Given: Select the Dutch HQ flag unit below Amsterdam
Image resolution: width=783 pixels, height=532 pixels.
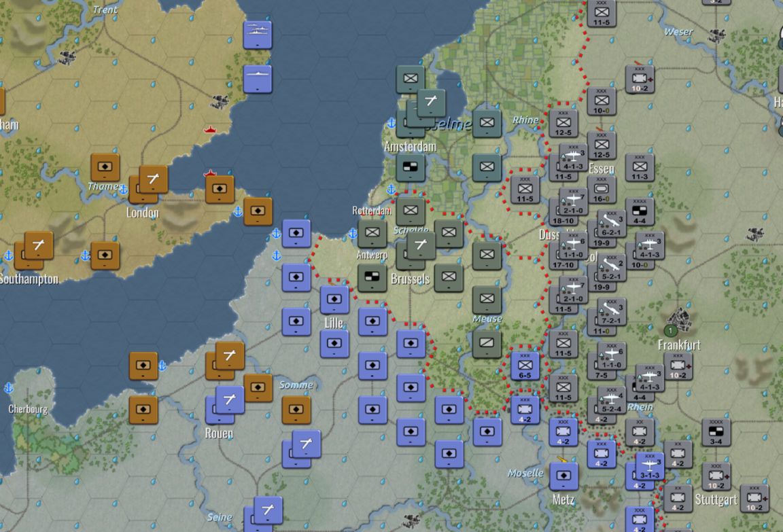Looking at the screenshot, I should point(411,168).
